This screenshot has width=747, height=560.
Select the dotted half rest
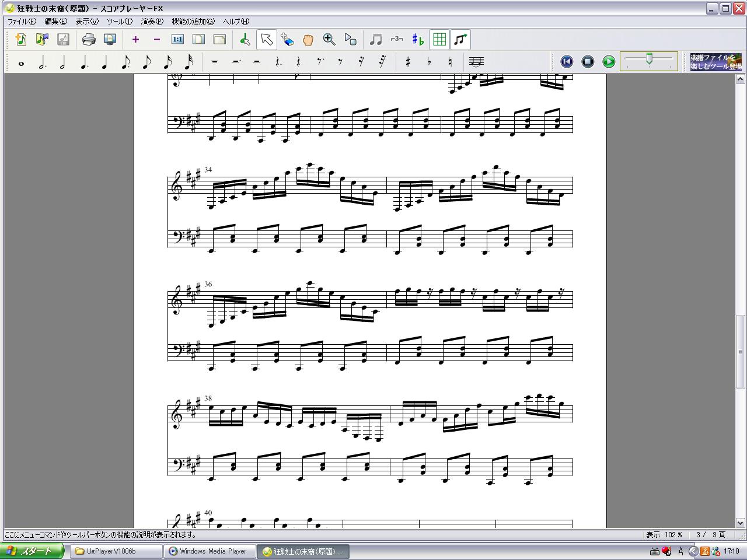click(235, 62)
